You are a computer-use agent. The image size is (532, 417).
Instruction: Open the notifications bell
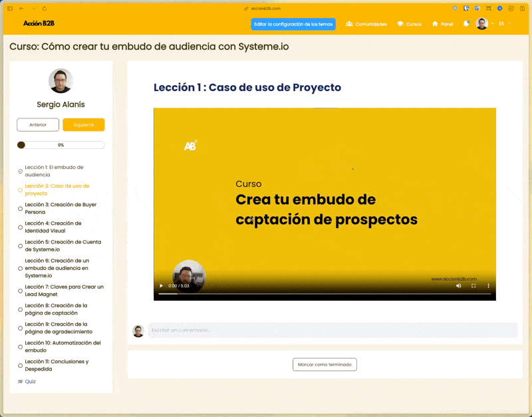coord(466,24)
